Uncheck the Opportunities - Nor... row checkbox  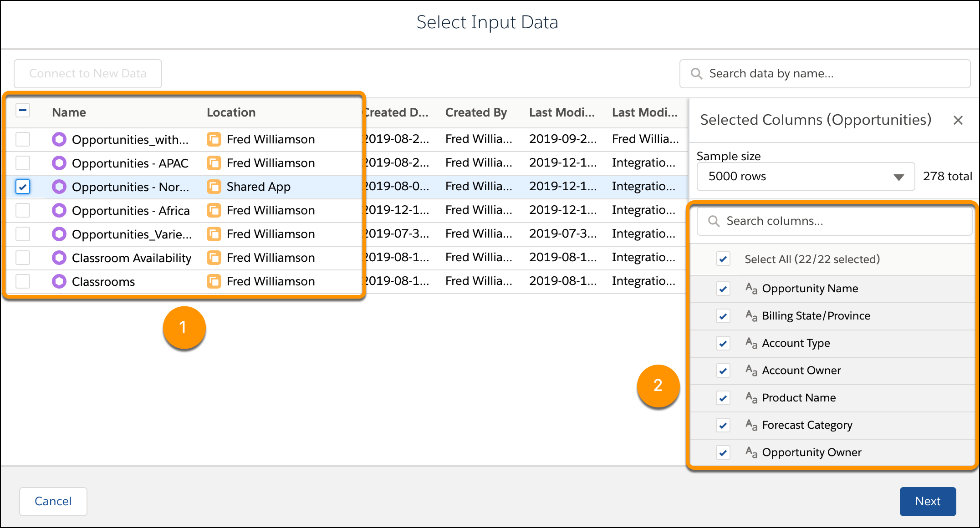(22, 187)
